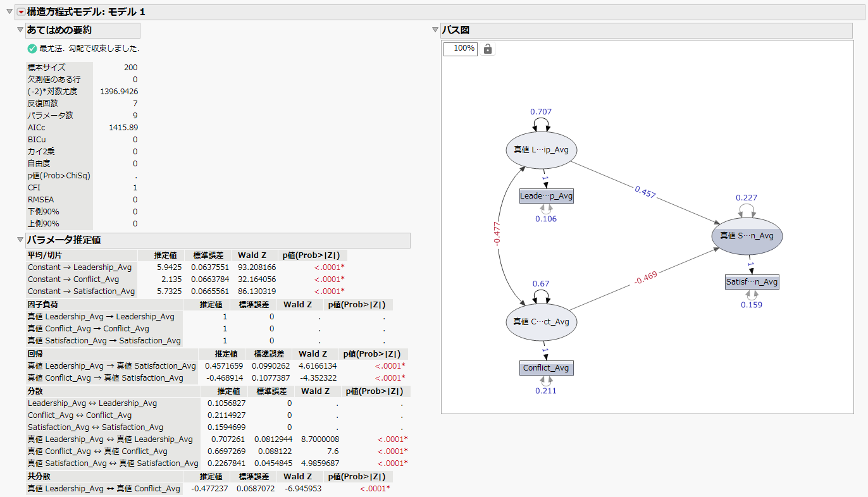Select the 真値 Conflict_Avg → 真値 Satisfaction_Avg row label

pyautogui.click(x=106, y=378)
